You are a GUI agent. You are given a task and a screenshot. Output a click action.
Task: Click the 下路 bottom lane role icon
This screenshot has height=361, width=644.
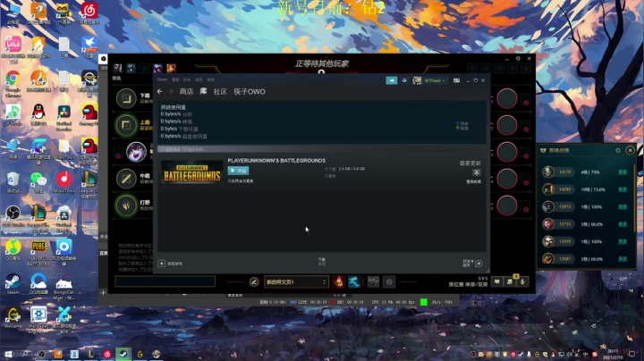pyautogui.click(x=126, y=98)
